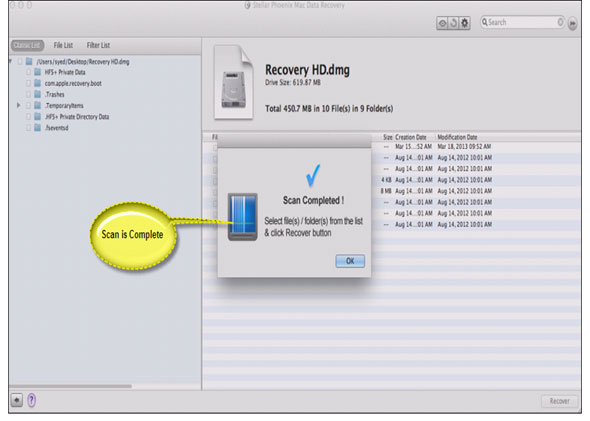This screenshot has height=421, width=590.
Task: Sort by the Size column header
Action: (387, 137)
